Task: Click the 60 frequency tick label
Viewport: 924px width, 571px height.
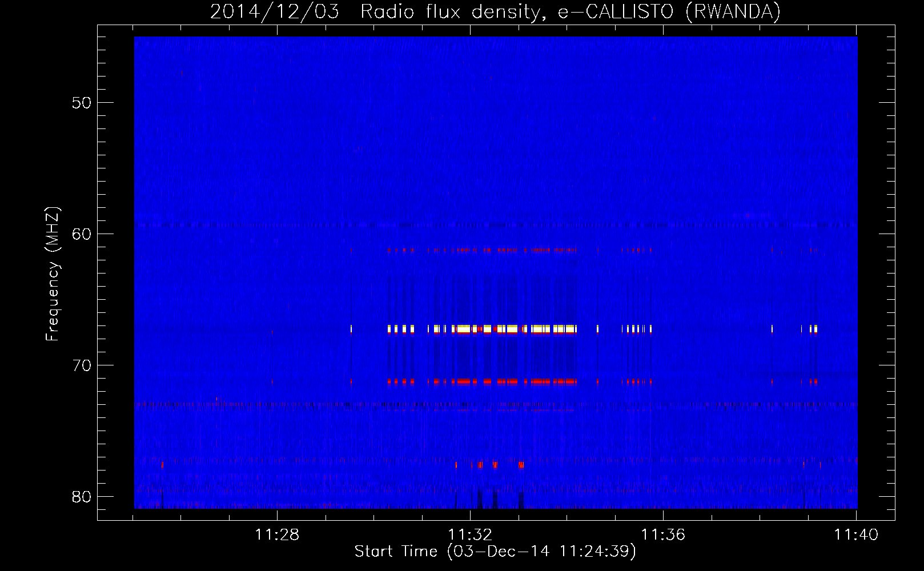Action: click(82, 234)
